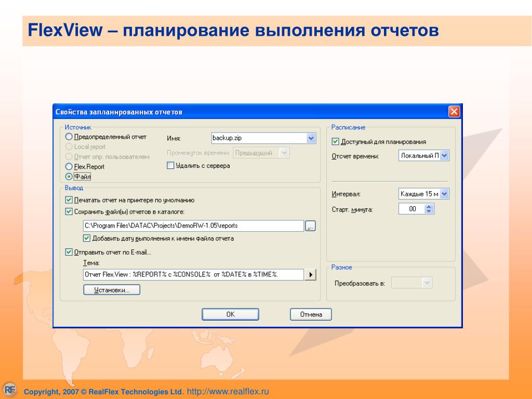Click into the Старт. минута field
Screen dimensions: 532x399
coord(412,209)
